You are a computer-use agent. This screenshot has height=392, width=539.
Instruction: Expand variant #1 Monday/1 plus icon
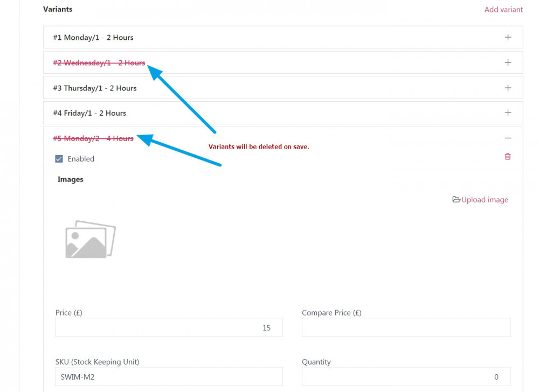[508, 38]
